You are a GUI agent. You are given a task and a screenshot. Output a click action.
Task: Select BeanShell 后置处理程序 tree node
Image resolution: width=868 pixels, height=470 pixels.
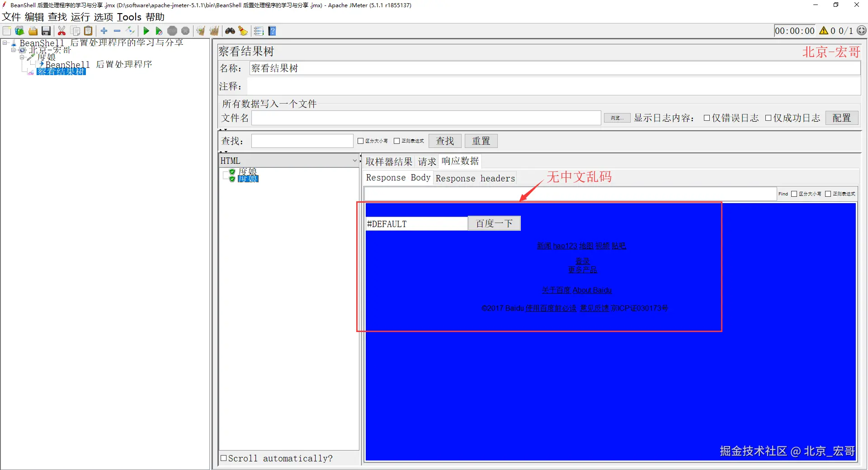[99, 64]
